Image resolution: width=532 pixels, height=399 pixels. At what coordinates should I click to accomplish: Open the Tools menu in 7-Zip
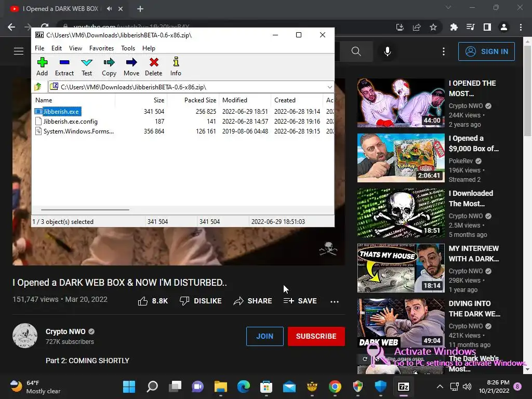click(128, 48)
